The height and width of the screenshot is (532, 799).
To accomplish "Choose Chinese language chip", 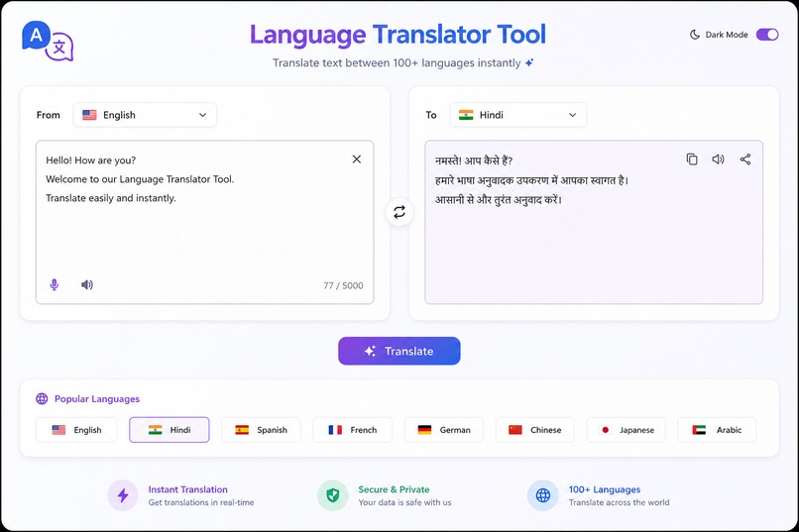I will (x=535, y=430).
